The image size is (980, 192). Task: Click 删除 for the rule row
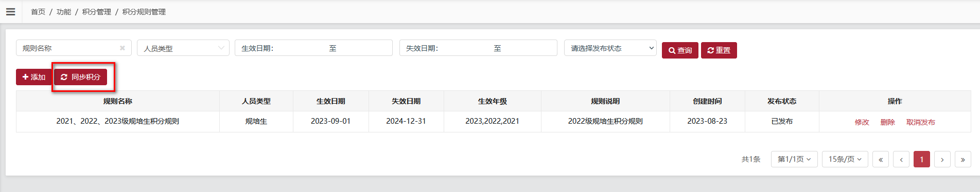pos(888,122)
